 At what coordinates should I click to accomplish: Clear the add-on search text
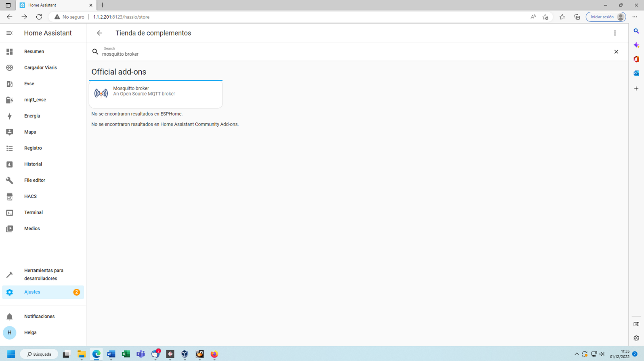(616, 52)
